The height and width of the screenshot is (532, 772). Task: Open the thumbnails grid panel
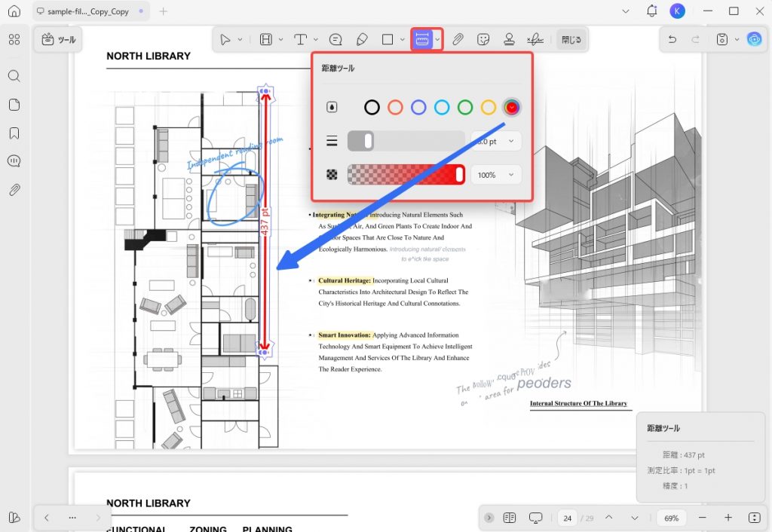pos(14,39)
